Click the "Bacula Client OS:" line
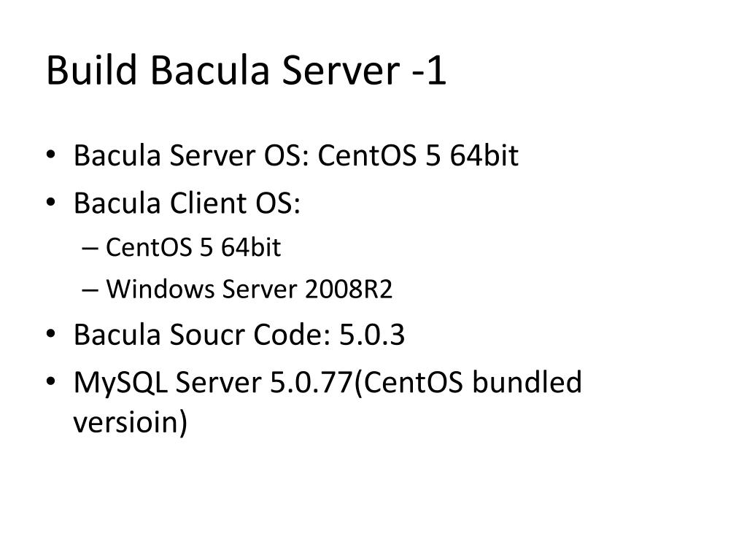The width and height of the screenshot is (747, 560). (x=187, y=203)
